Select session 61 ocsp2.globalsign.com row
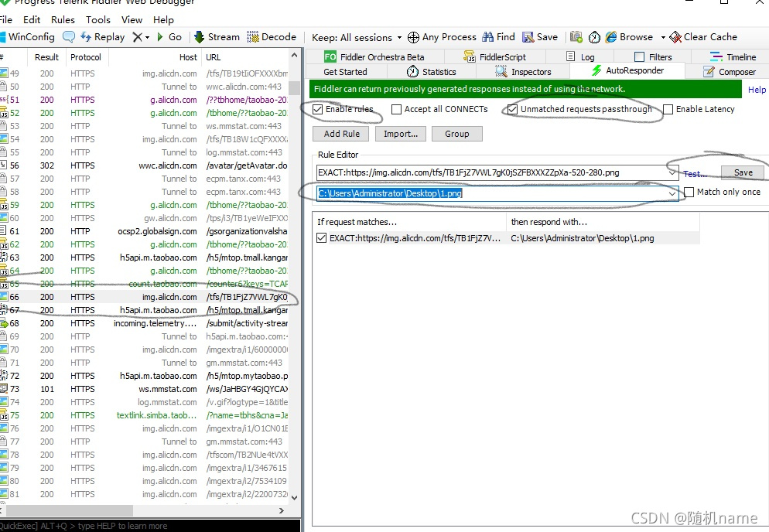 tap(144, 231)
